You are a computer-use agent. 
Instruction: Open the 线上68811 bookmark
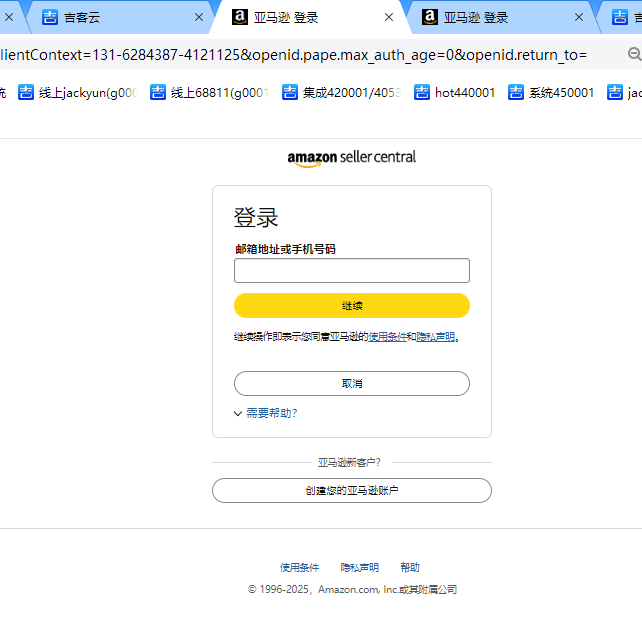(x=209, y=93)
